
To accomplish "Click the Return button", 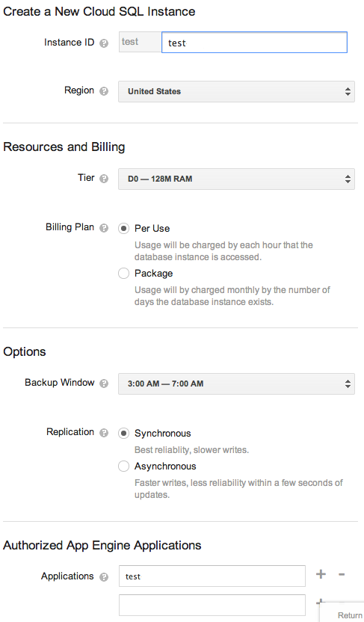I will (349, 615).
